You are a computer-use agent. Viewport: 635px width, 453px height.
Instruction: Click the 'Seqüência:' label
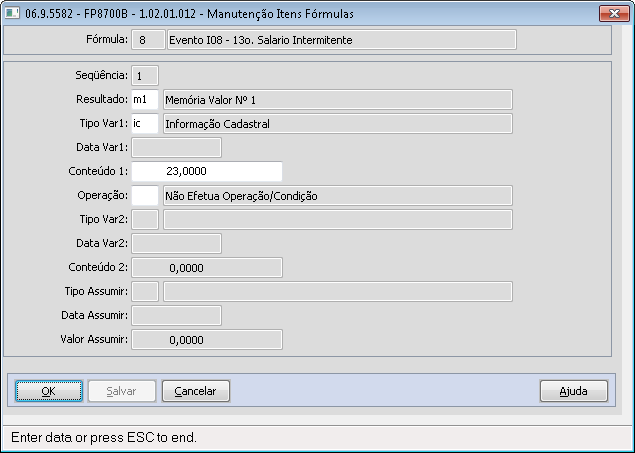point(101,75)
